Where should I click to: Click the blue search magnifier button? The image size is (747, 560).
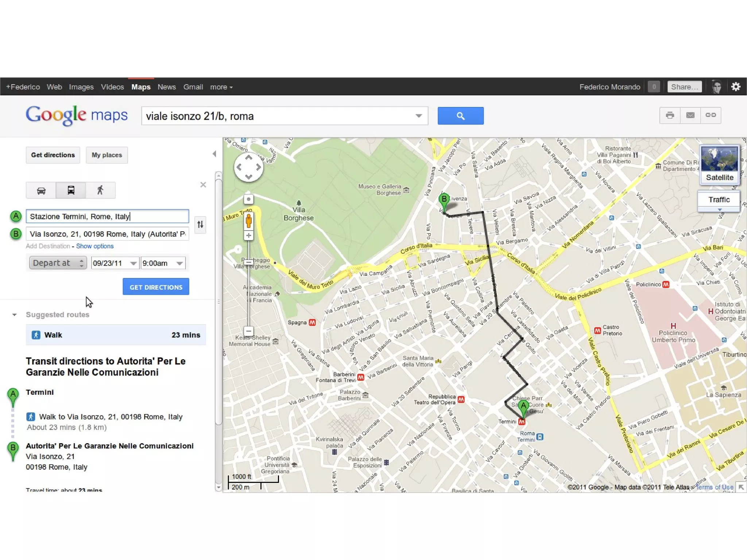pos(460,116)
